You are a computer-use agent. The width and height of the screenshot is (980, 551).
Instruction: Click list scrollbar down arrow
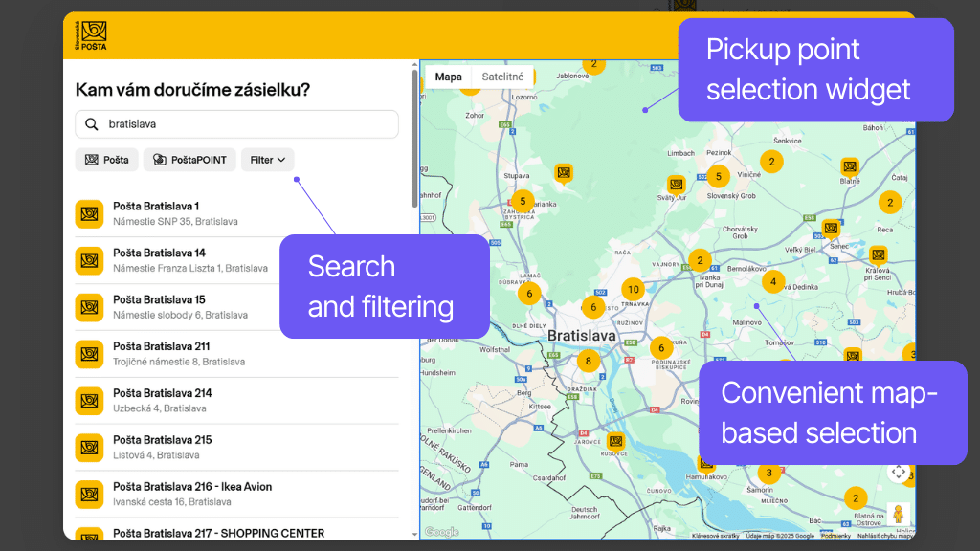(414, 535)
